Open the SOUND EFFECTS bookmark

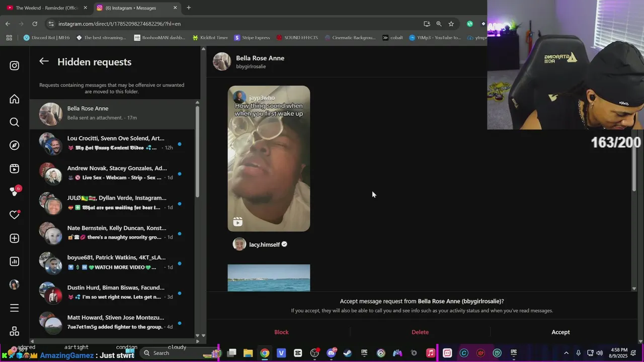click(297, 38)
